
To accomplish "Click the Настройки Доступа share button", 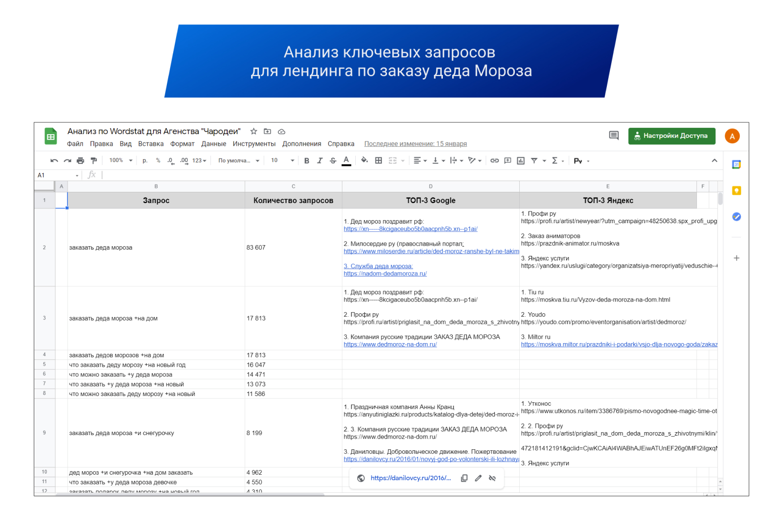I will point(671,136).
